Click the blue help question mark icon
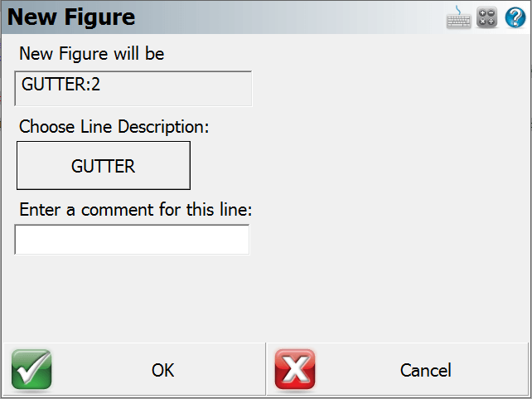532x399 pixels. coord(515,17)
